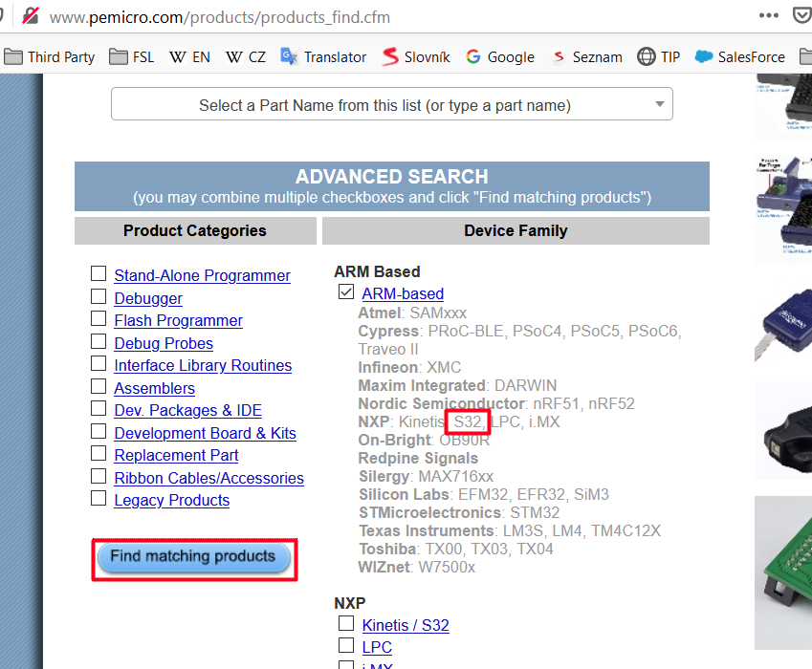812x669 pixels.
Task: Open the Third Party bookmarks folder
Action: click(50, 56)
